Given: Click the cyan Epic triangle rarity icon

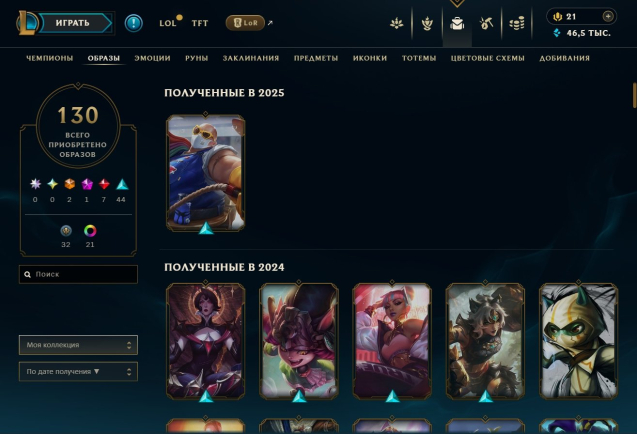Looking at the screenshot, I should point(122,184).
